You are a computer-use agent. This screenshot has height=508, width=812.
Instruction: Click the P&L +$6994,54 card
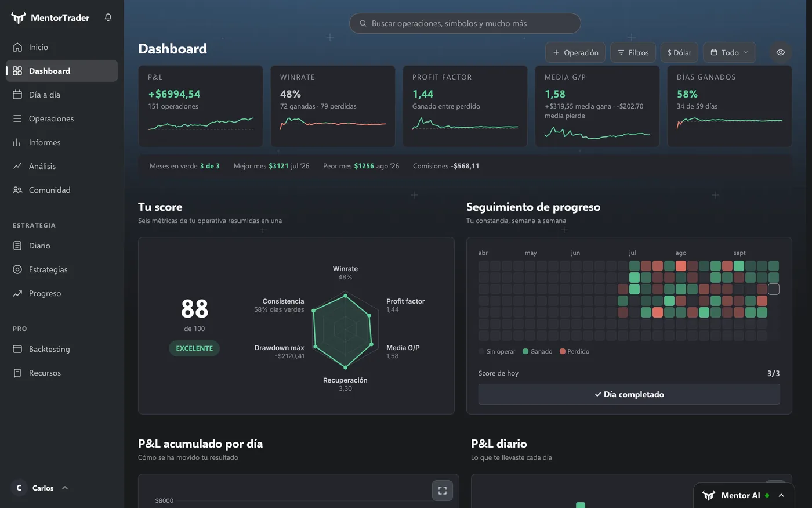pos(201,106)
